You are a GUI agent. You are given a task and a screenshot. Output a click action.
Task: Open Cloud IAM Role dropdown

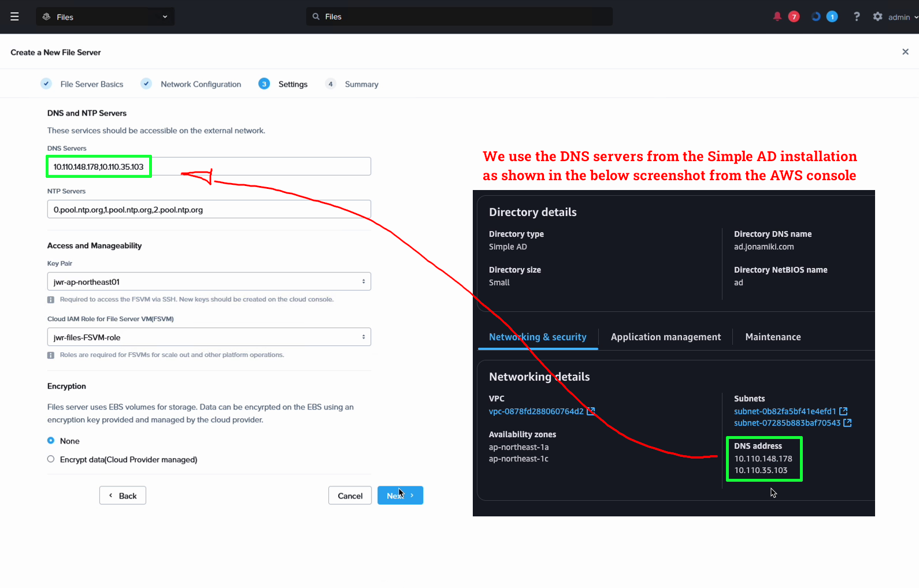click(x=209, y=337)
